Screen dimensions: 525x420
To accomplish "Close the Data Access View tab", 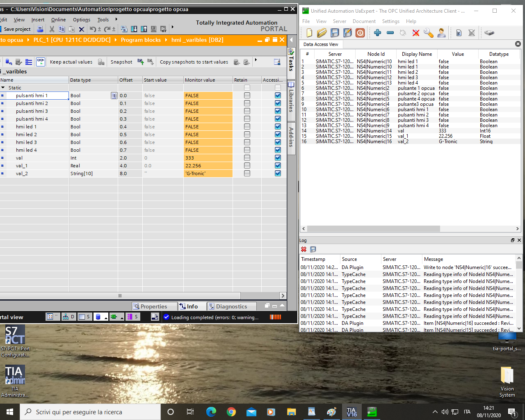I will (518, 44).
